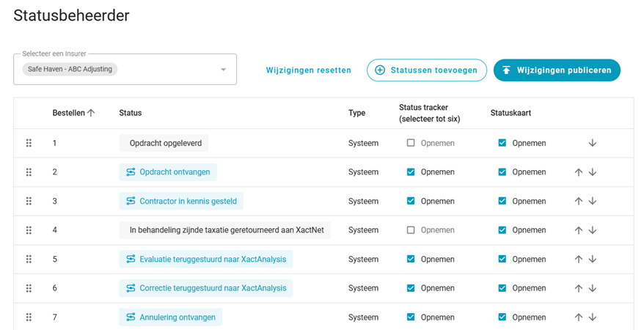Click Wijzigingen resetten link

pos(308,70)
